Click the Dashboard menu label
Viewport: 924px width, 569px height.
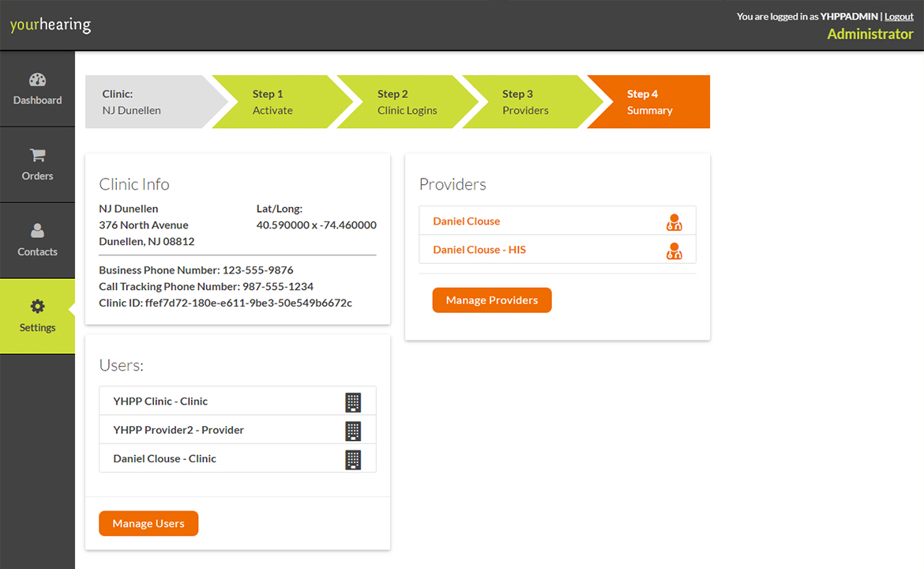click(x=37, y=100)
